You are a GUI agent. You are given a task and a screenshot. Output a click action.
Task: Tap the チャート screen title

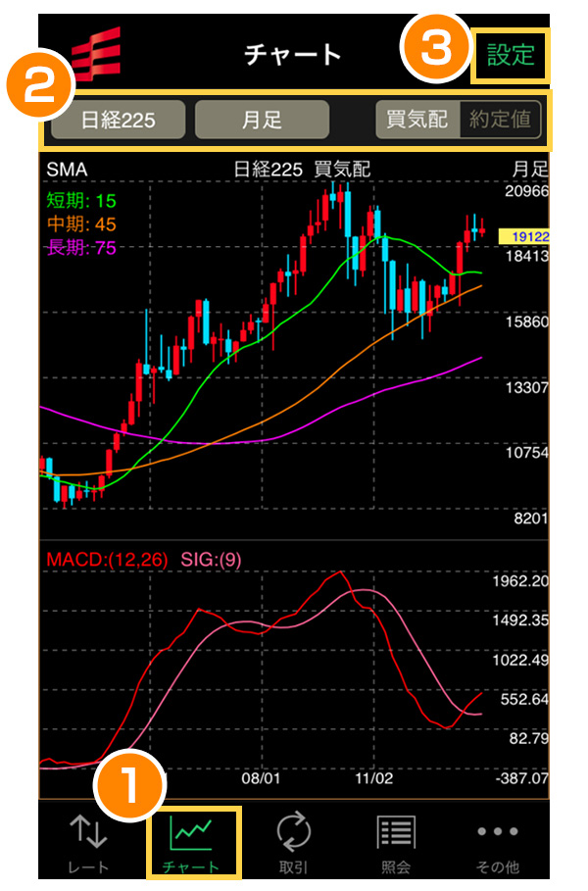(x=293, y=55)
